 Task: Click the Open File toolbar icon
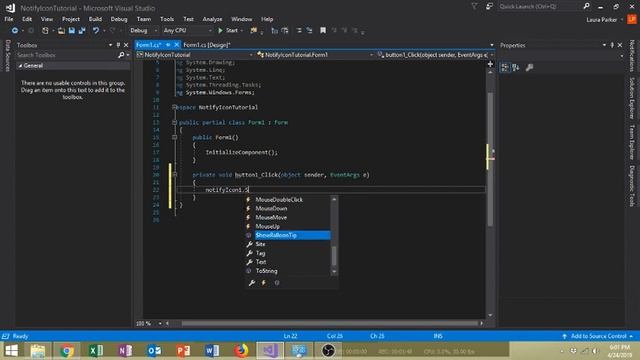pos(61,31)
